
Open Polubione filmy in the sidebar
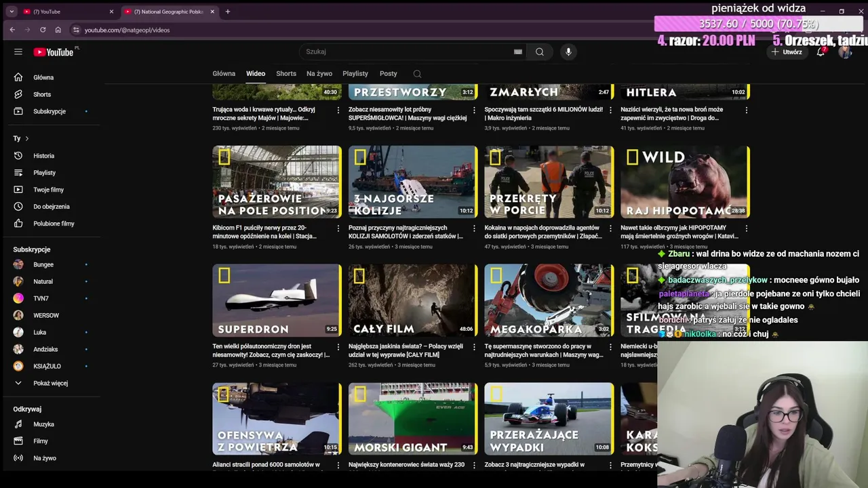pyautogui.click(x=52, y=224)
